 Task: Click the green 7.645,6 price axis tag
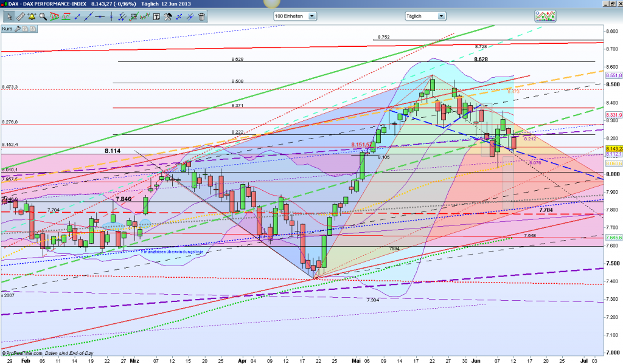614,238
